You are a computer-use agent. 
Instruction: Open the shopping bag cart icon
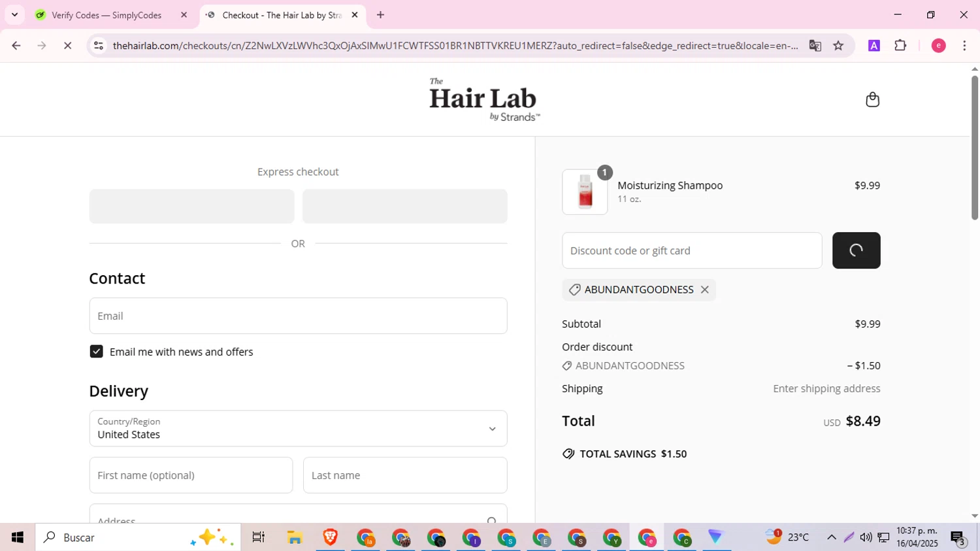tap(872, 99)
